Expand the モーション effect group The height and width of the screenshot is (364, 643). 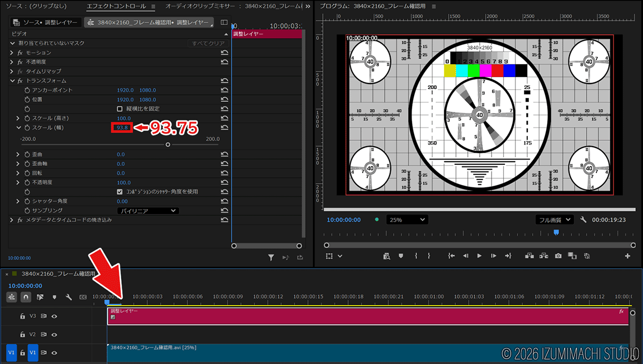[x=12, y=52]
